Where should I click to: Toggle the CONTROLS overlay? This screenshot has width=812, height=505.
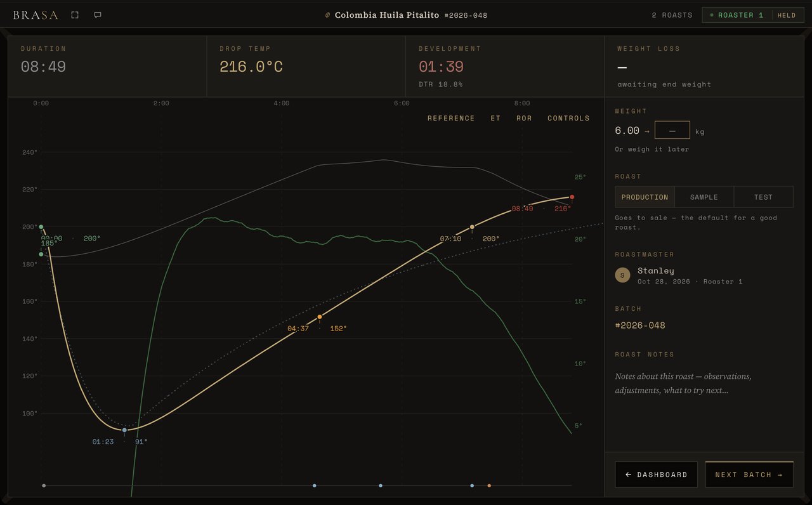click(568, 118)
